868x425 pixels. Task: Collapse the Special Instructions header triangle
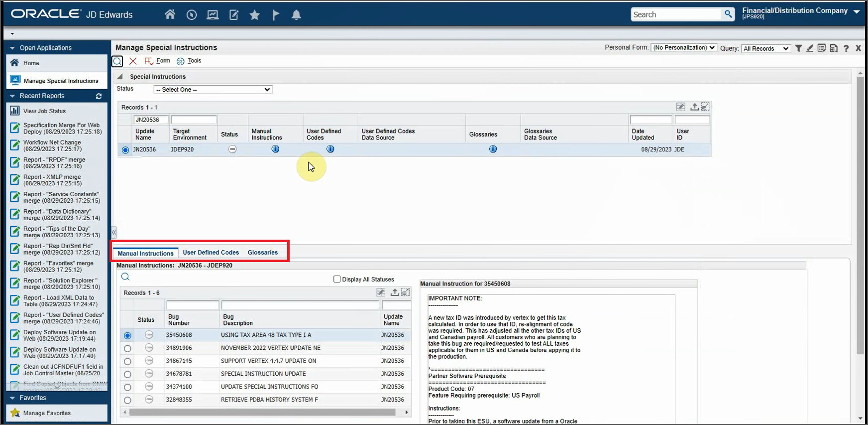[119, 77]
